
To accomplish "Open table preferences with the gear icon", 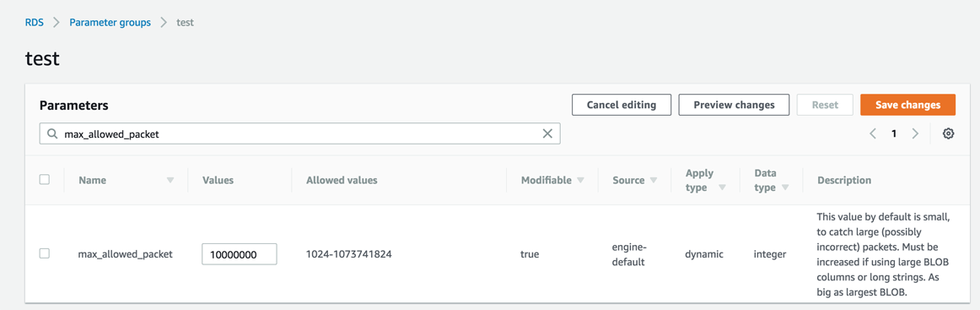I will tap(948, 133).
